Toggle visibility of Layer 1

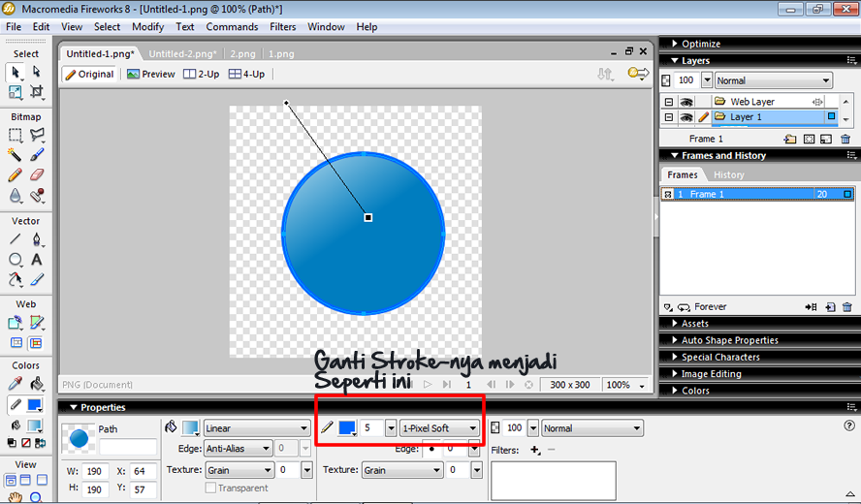coord(686,117)
